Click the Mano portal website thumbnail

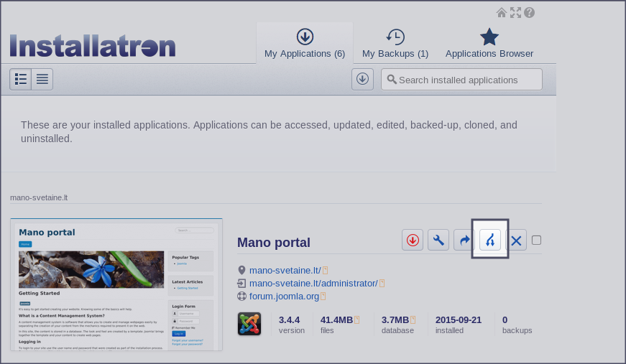(116, 285)
